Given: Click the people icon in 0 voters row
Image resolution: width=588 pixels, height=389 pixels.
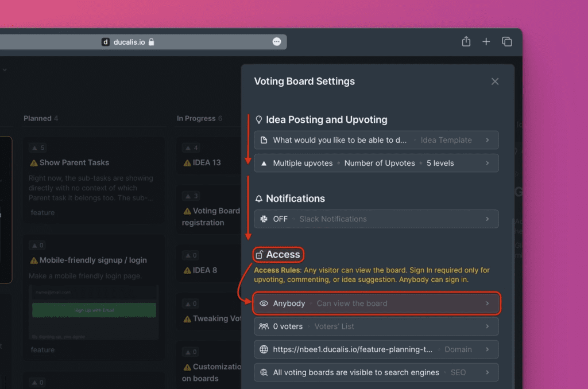Looking at the screenshot, I should 264,326.
